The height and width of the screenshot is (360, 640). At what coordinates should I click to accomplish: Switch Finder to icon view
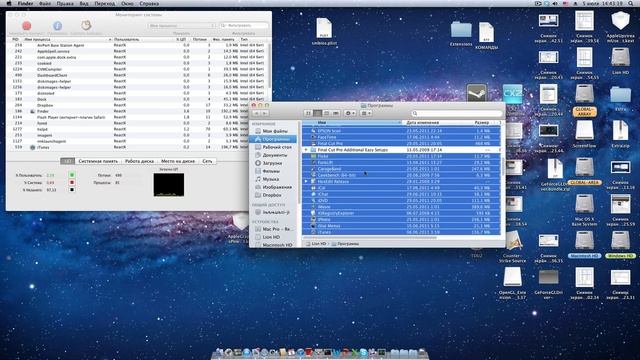[309, 113]
